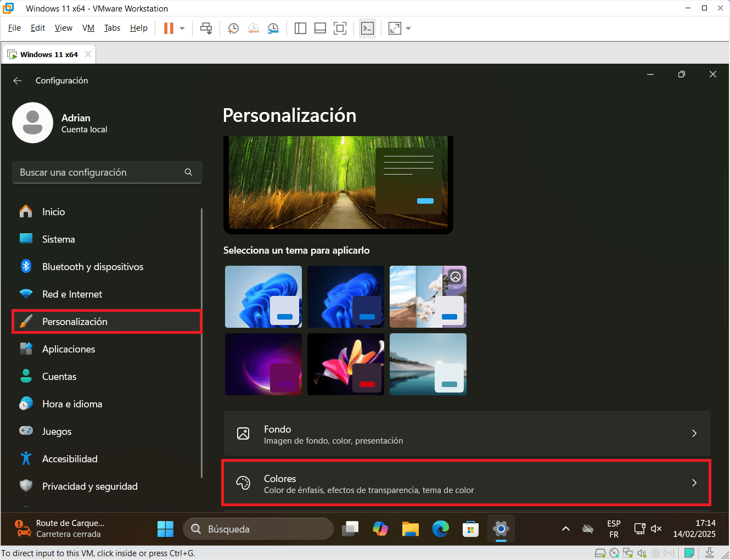Open the Adrian account profile
The height and width of the screenshot is (560, 730).
point(60,123)
